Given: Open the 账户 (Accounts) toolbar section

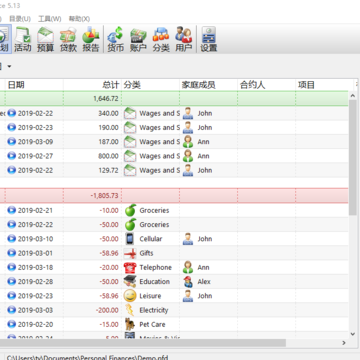Looking at the screenshot, I should tap(138, 39).
